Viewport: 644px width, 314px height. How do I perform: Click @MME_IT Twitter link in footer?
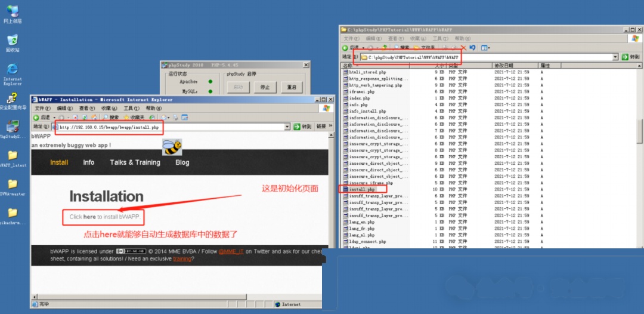231,251
